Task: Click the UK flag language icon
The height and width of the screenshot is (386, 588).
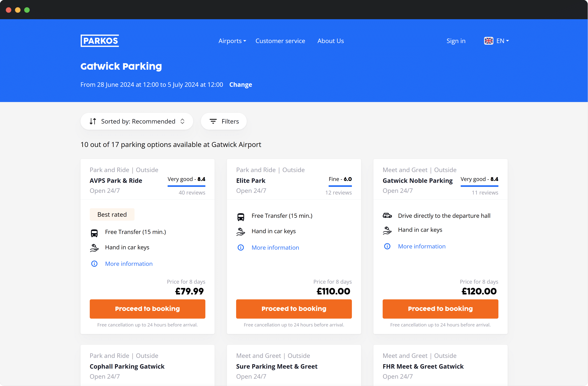Action: click(x=488, y=41)
